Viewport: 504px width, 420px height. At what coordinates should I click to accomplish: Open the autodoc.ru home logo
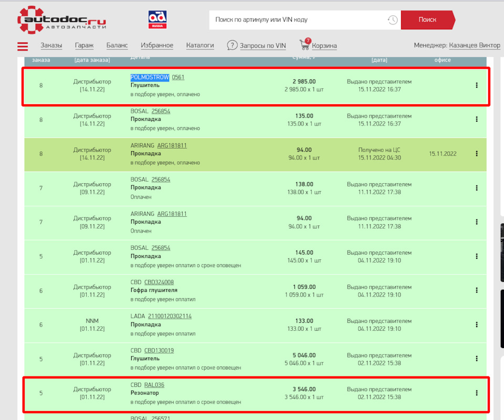coord(61,20)
